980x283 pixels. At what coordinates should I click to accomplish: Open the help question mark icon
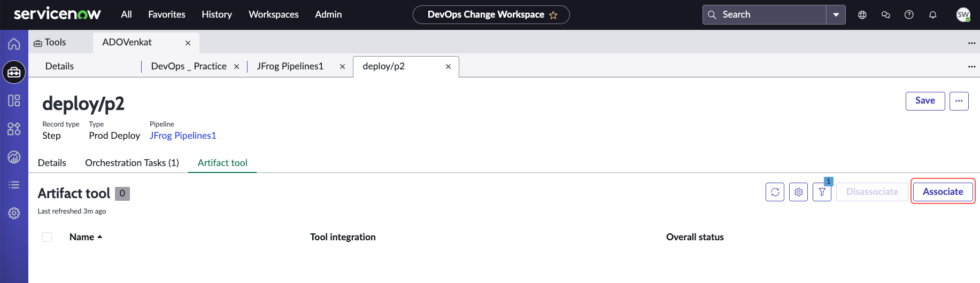(909, 15)
